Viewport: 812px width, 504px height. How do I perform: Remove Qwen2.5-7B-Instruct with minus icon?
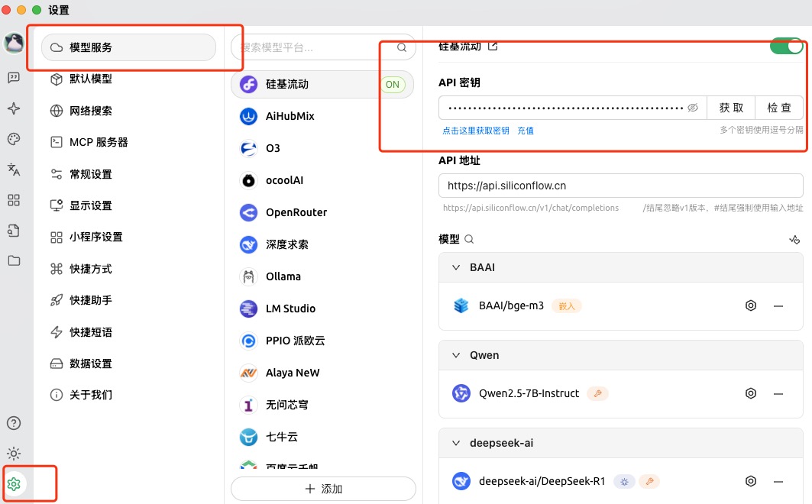[x=778, y=394]
